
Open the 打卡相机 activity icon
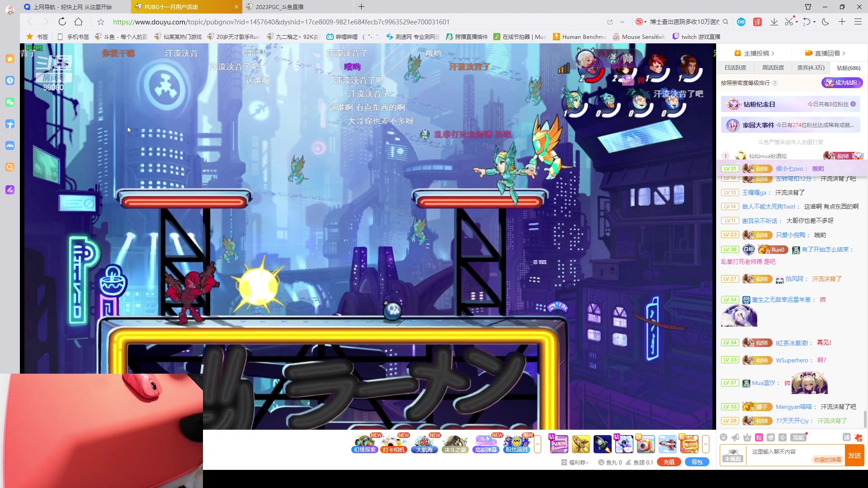pyautogui.click(x=394, y=443)
